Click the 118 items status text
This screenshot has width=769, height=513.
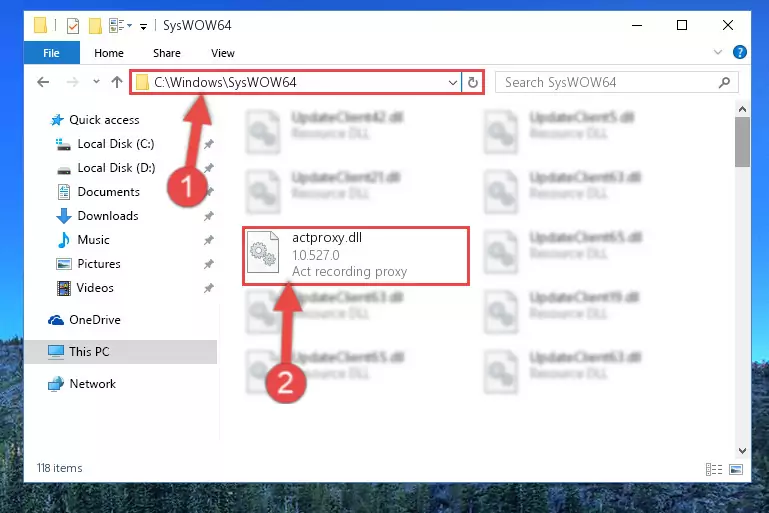[x=59, y=468]
